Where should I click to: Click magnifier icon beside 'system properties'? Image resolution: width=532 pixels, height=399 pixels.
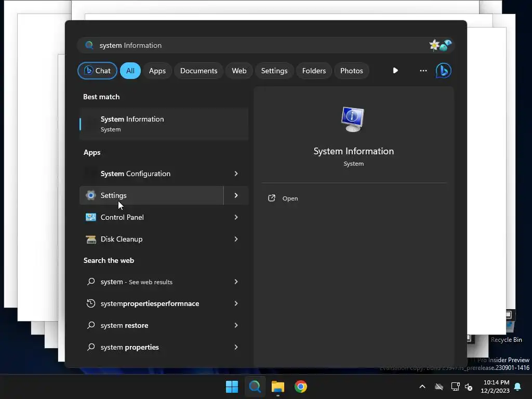(90, 347)
